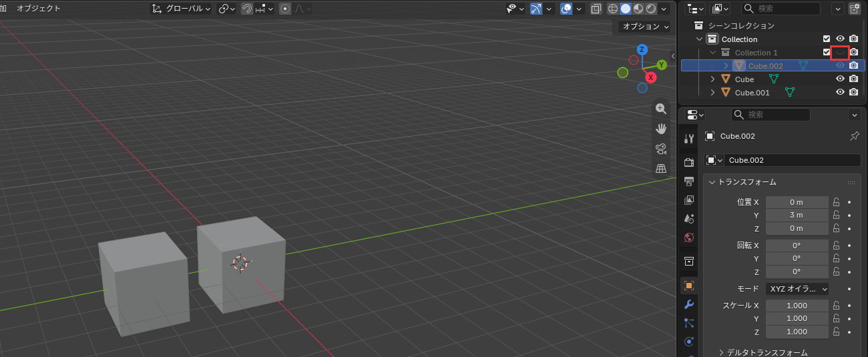
Task: Click the green Y axis on navigation gizmo
Action: click(x=662, y=65)
